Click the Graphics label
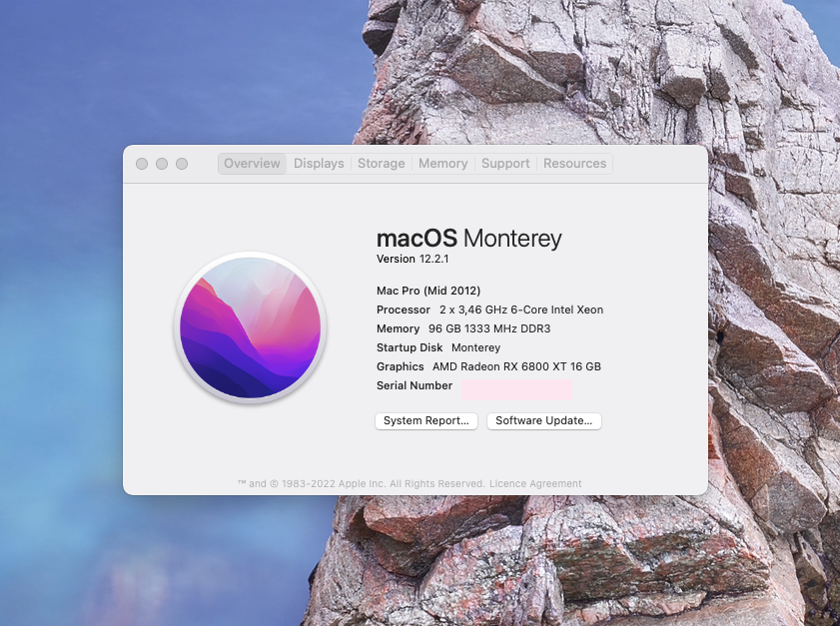This screenshot has width=840, height=626. click(x=401, y=366)
